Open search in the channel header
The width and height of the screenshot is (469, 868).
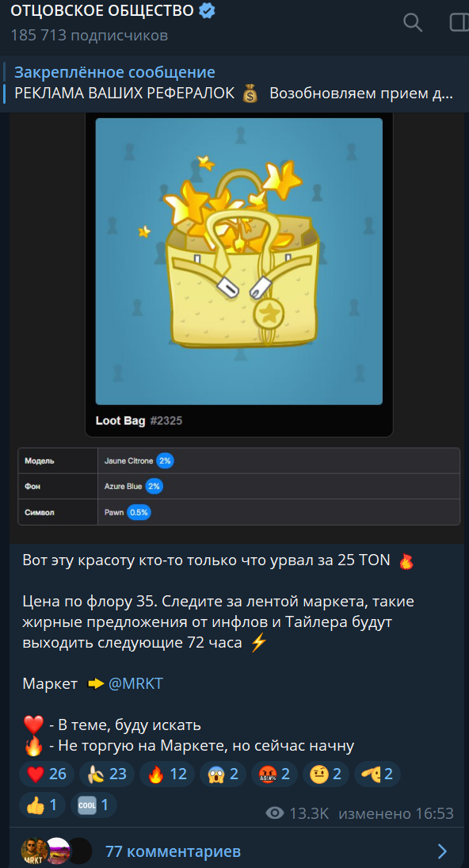[x=413, y=23]
